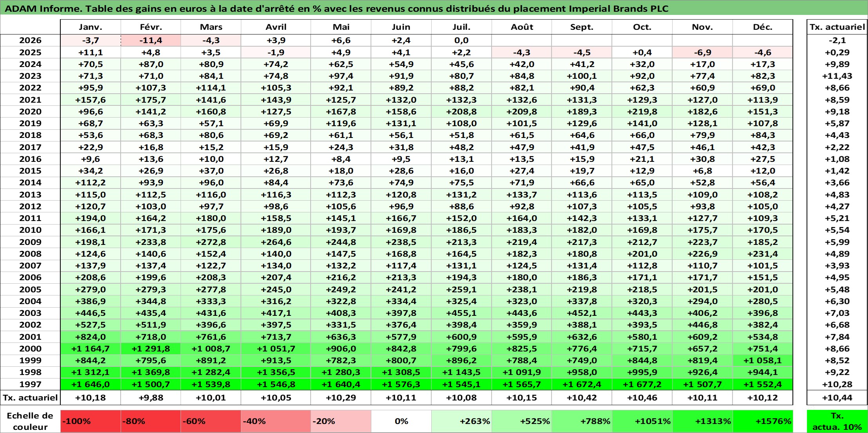
Task: Select the -60% color scale swatch
Action: 211,421
